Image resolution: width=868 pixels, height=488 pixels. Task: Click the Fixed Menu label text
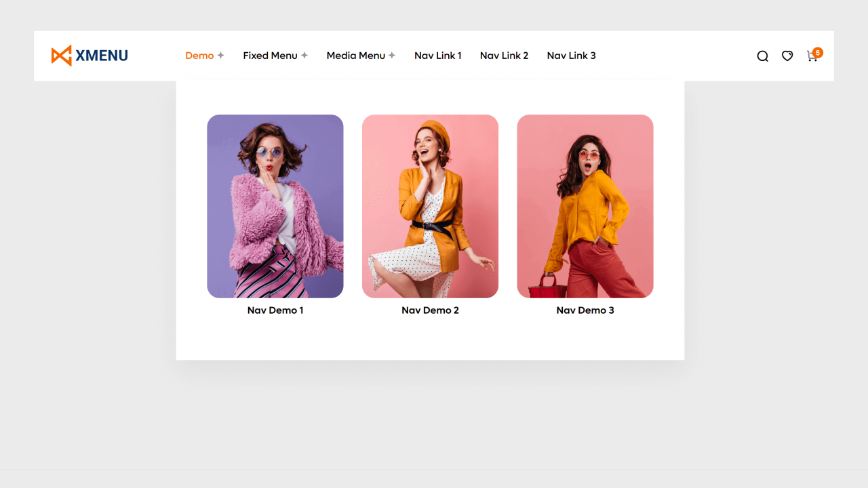click(269, 56)
